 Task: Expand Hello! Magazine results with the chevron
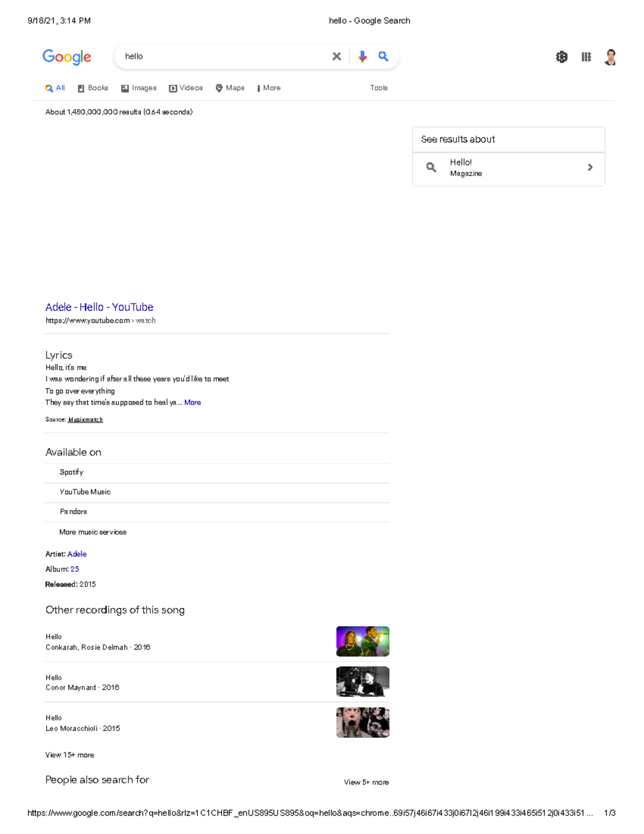pos(590,167)
